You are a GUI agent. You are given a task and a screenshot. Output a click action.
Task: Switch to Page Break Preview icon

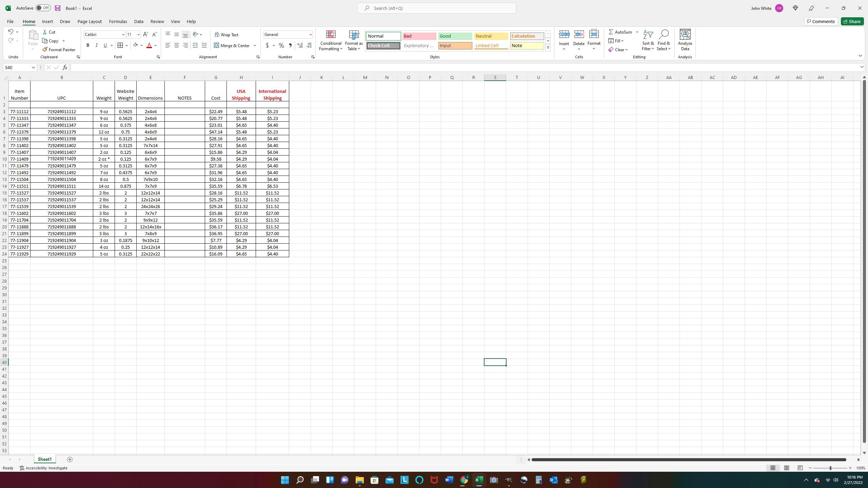click(x=800, y=468)
